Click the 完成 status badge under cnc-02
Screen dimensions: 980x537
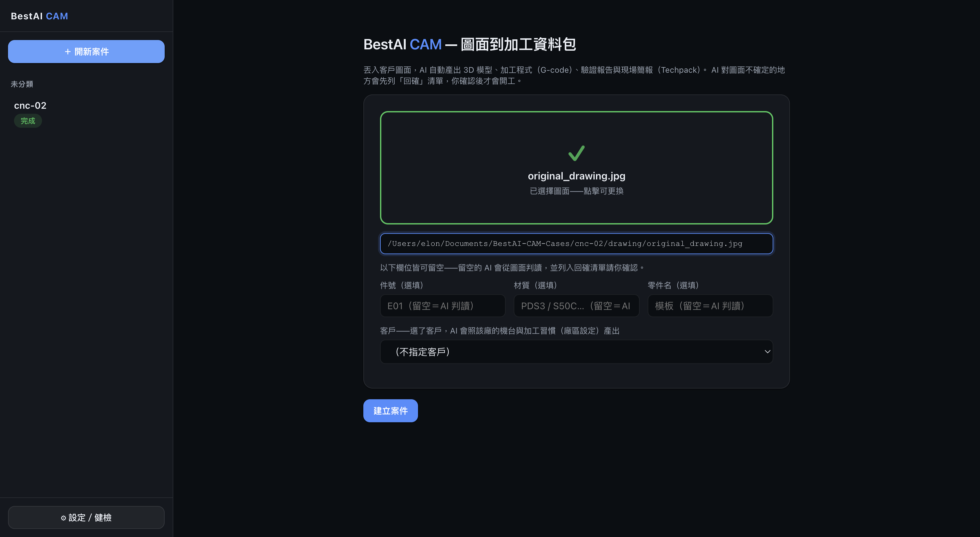pos(28,121)
